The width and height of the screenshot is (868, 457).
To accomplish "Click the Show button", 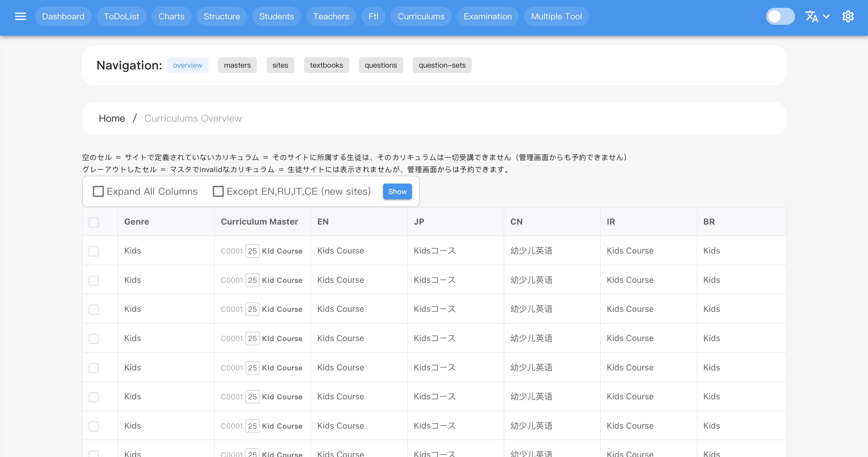I will 397,192.
